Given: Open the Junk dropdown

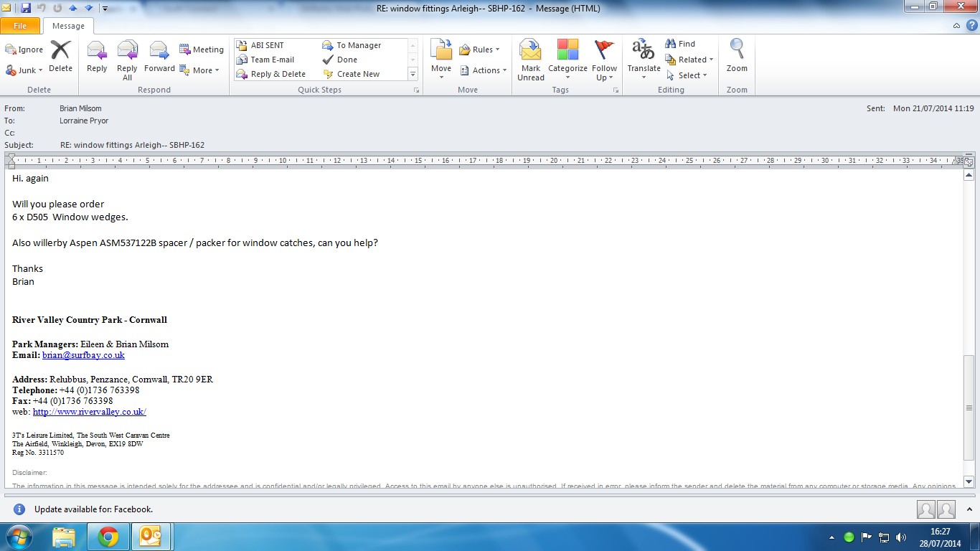Looking at the screenshot, I should [24, 70].
